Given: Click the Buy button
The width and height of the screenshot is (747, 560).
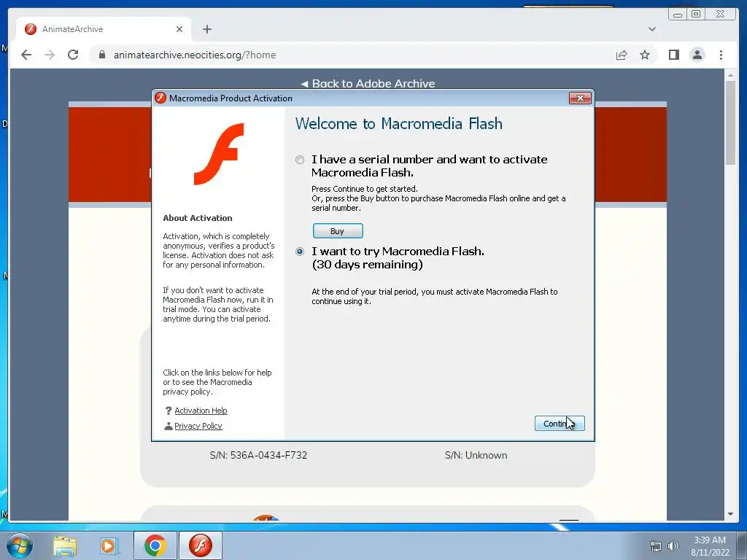Looking at the screenshot, I should tap(338, 231).
